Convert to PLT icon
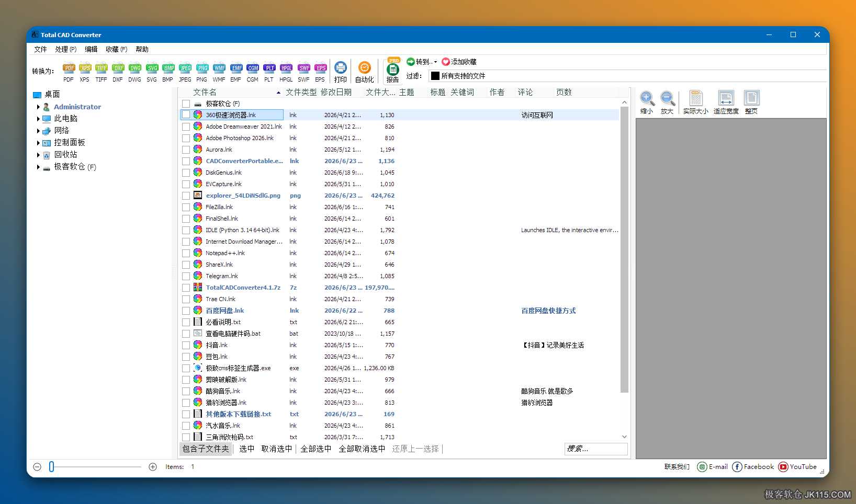This screenshot has width=856, height=504. pyautogui.click(x=269, y=72)
